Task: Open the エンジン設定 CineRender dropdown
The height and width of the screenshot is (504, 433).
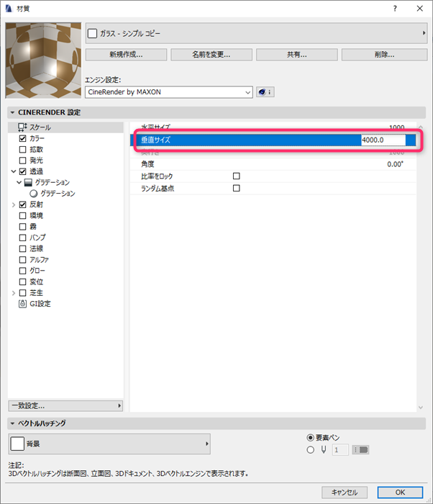Action: (x=169, y=92)
